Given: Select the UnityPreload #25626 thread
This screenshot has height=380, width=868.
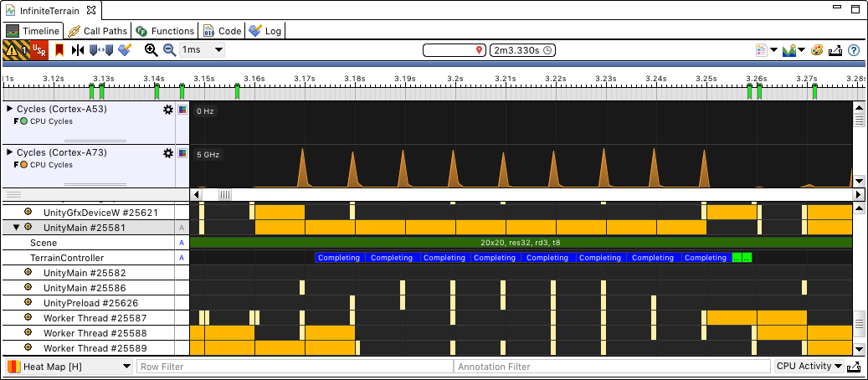Looking at the screenshot, I should pyautogui.click(x=89, y=303).
